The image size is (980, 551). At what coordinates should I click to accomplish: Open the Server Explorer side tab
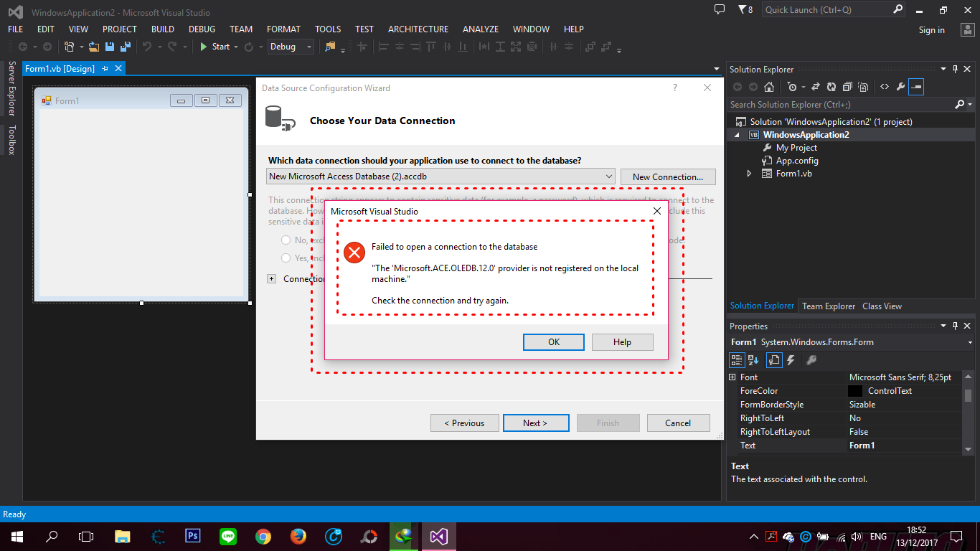[11, 88]
